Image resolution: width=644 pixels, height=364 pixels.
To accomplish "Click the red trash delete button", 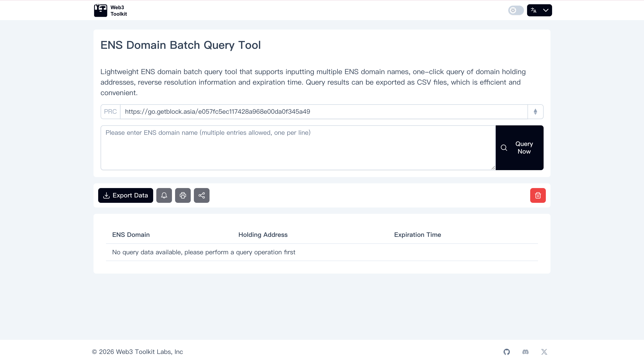I will tap(538, 195).
